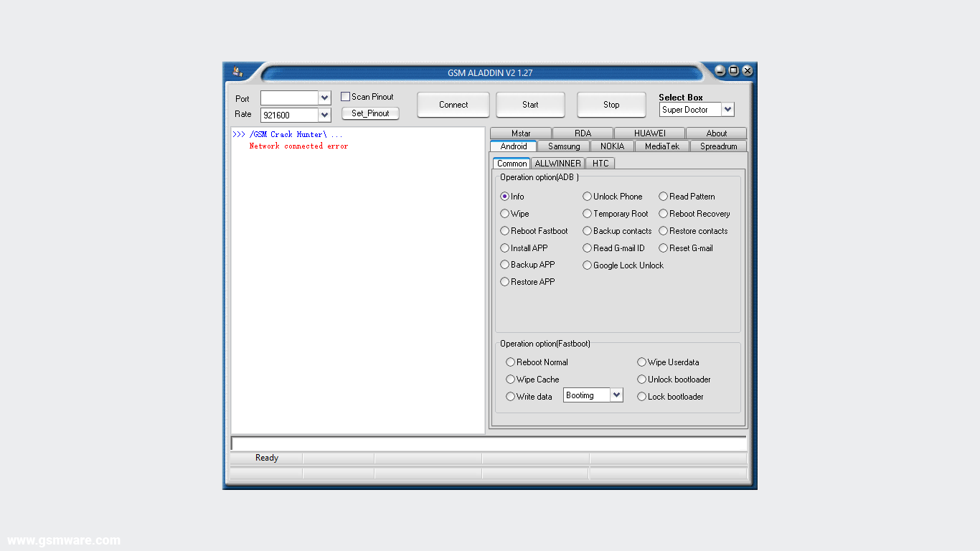Select Read G-mail ID option

point(587,248)
